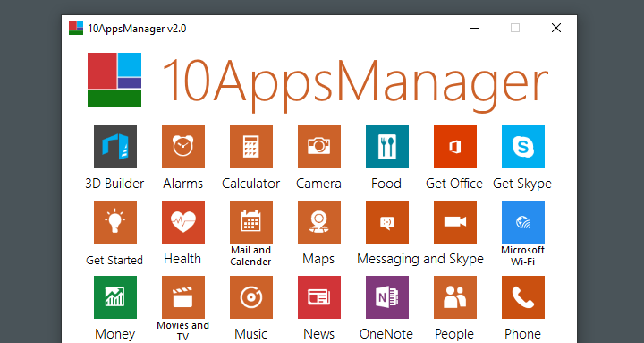Click the "10AppsManager v2.0" window title
The width and height of the screenshot is (644, 343).
tap(137, 29)
